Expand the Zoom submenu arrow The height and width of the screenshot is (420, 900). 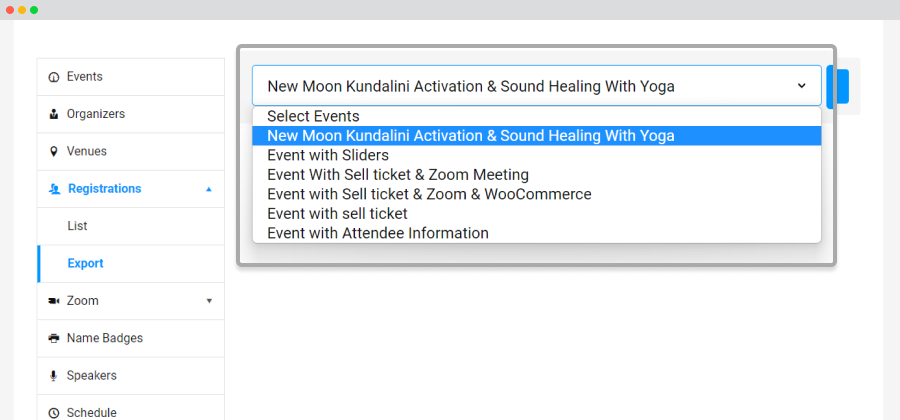(209, 301)
